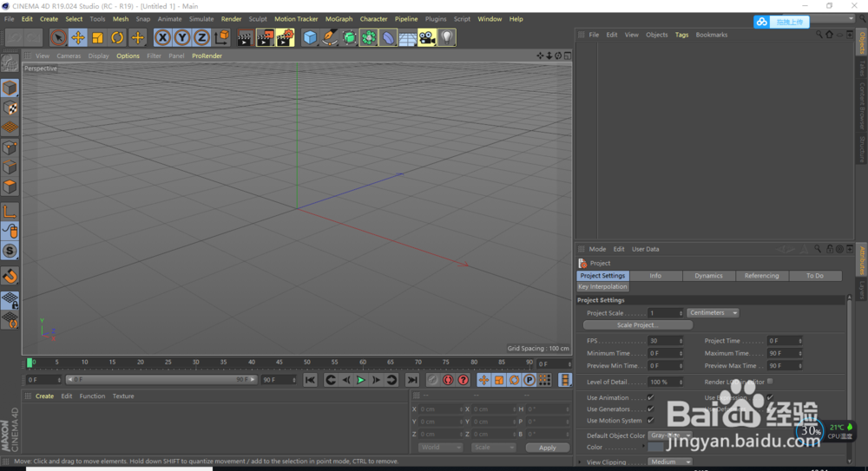Toggle Snap magnet icon in left palette
The image size is (868, 471).
click(x=10, y=276)
